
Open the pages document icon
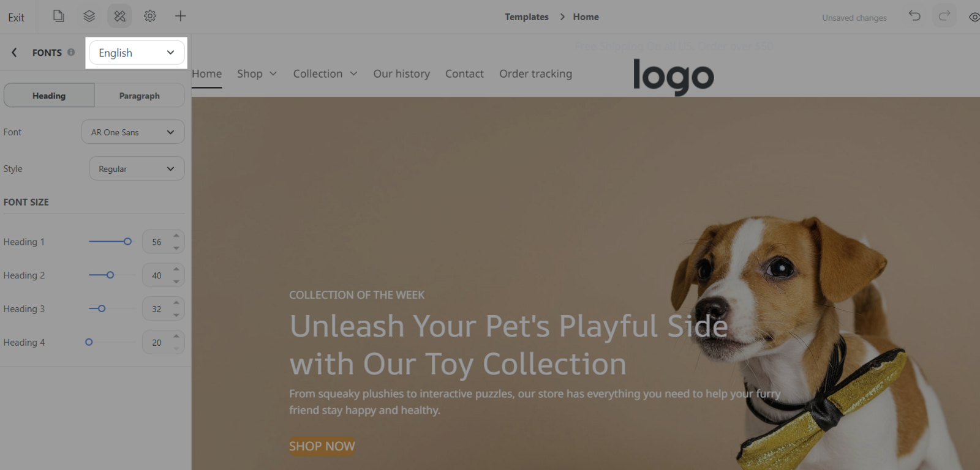click(x=58, y=16)
